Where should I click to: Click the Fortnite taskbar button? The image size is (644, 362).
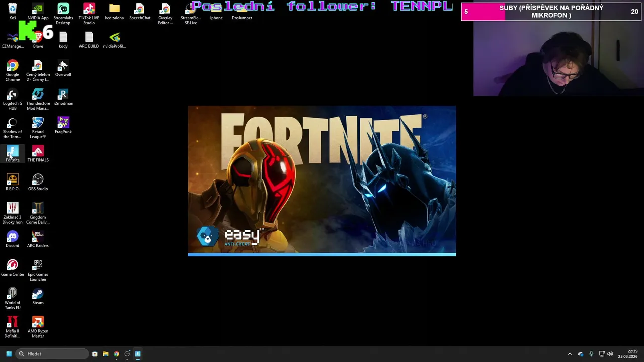[138, 354]
